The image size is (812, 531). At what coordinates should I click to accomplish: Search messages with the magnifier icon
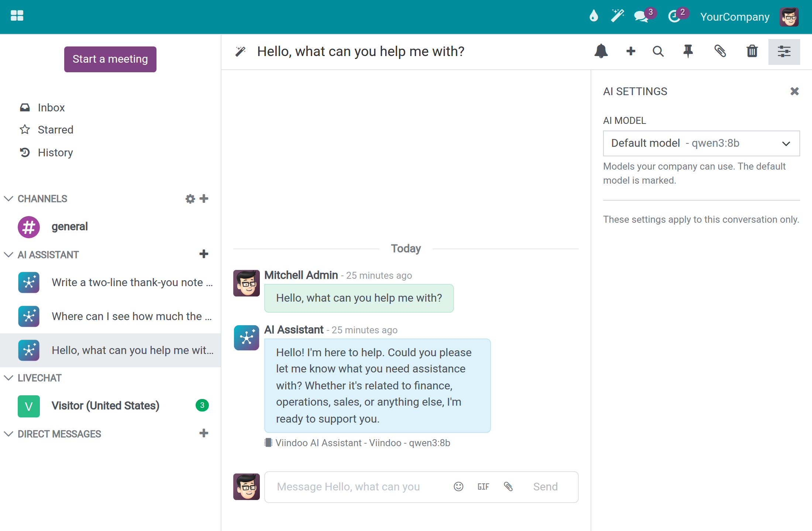pyautogui.click(x=658, y=51)
